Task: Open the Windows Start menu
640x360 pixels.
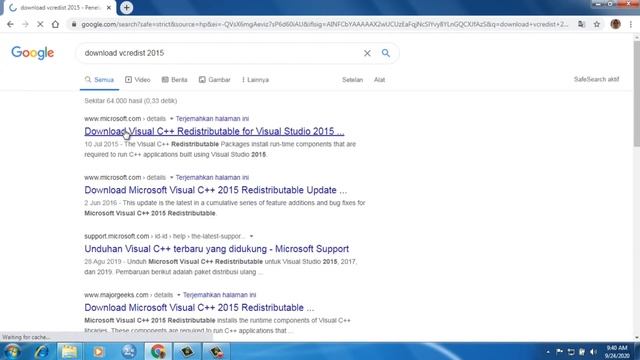Action: 12,351
